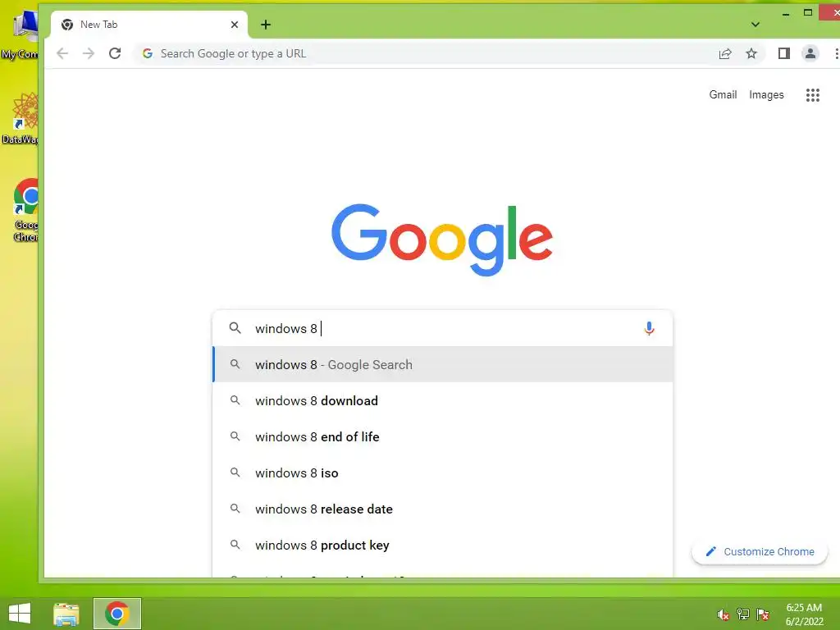Open File Explorer from taskbar

click(x=66, y=614)
